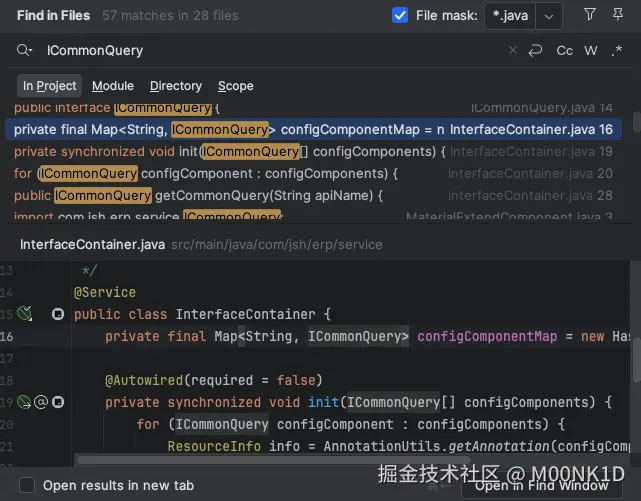
Task: Click the @ gutter icon on line 19
Action: [41, 402]
